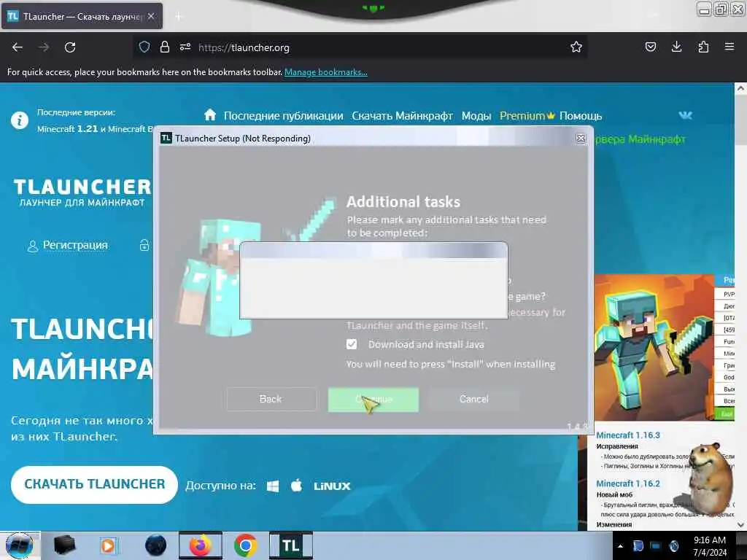This screenshot has height=560, width=747.
Task: Restore down the browser window button
Action: pos(721,9)
